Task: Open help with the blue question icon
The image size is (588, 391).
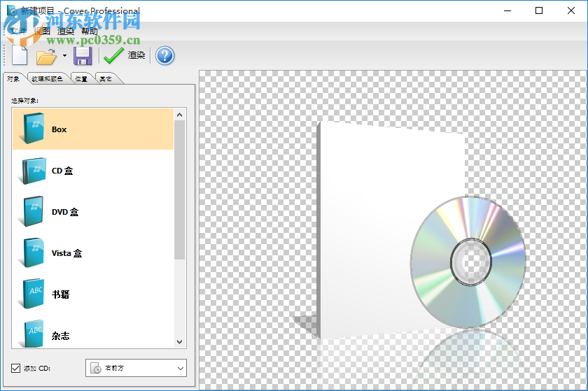Action: pyautogui.click(x=165, y=55)
